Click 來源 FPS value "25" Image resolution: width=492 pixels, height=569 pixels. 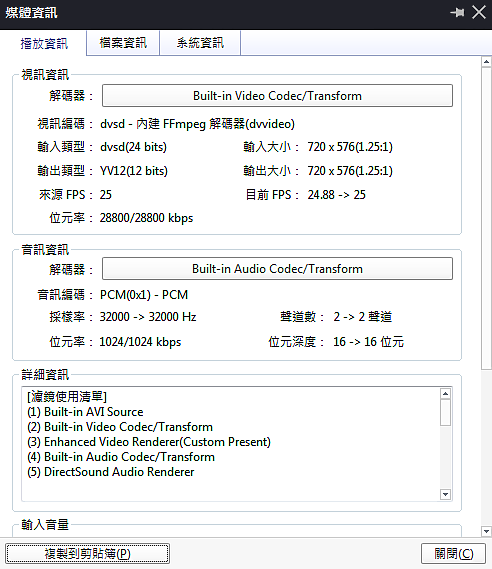pyautogui.click(x=106, y=195)
